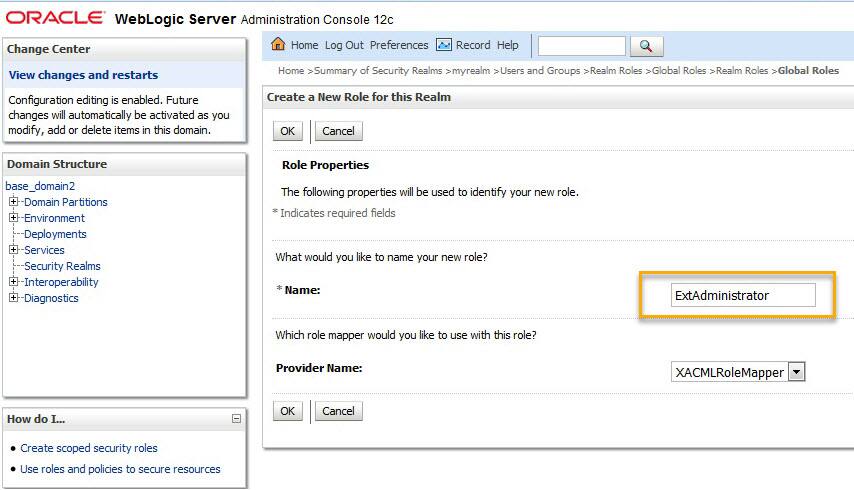The image size is (854, 490).
Task: Click the bottom OK button
Action: click(x=288, y=411)
